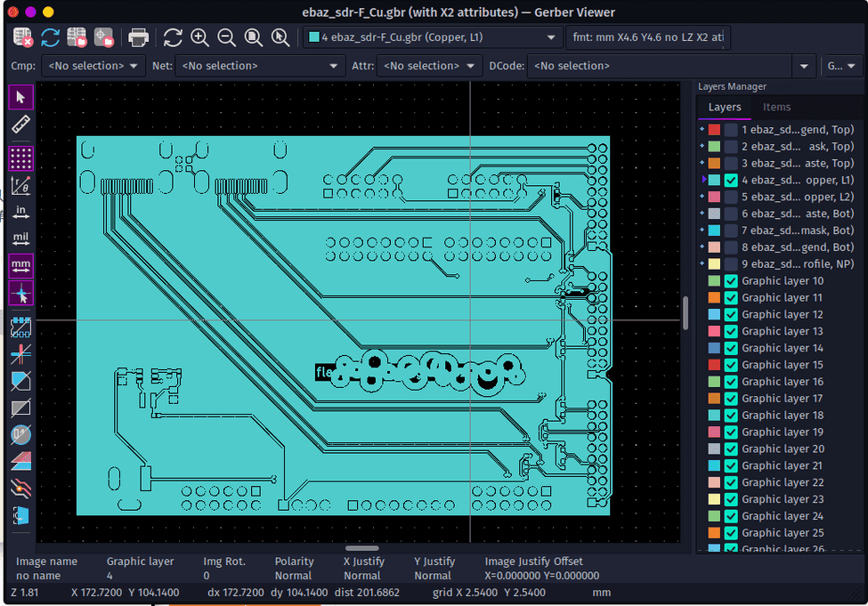
Task: Open the active layer dropdown showing ebaz_sdr-F_Cu.gbr
Action: coord(432,37)
